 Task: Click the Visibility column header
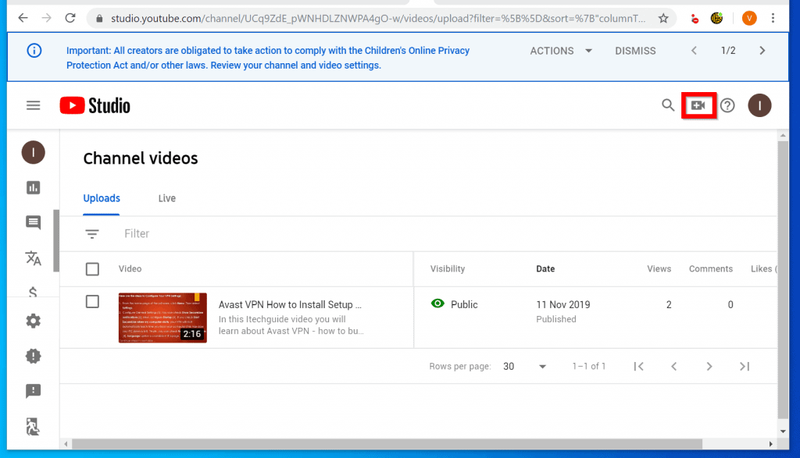tap(447, 269)
